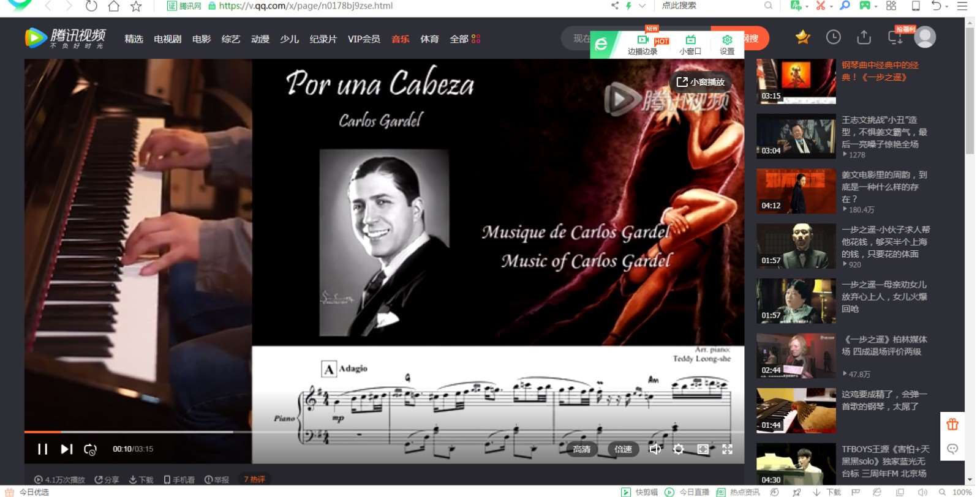980x497 pixels.
Task: Open the 精选 navigation tab
Action: coord(134,39)
